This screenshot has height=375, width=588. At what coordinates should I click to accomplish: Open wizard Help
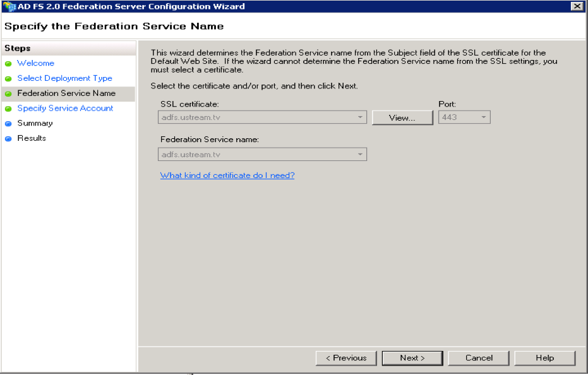(x=545, y=358)
